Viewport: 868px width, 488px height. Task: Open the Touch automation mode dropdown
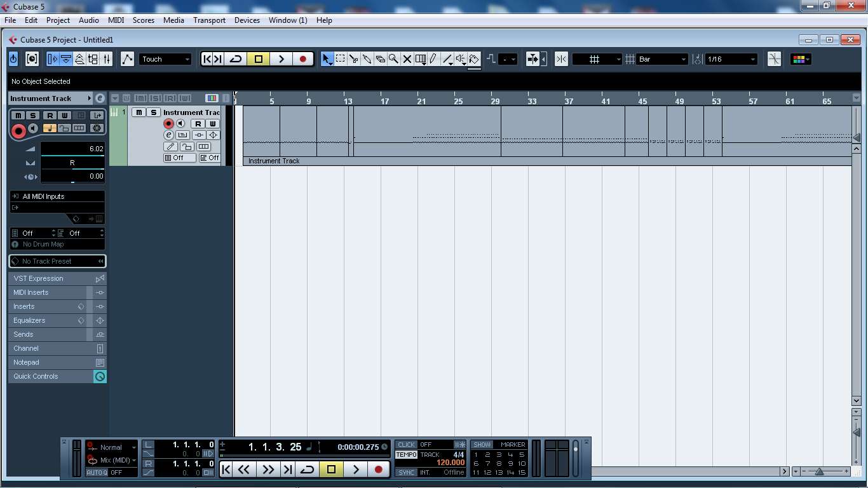click(x=165, y=59)
